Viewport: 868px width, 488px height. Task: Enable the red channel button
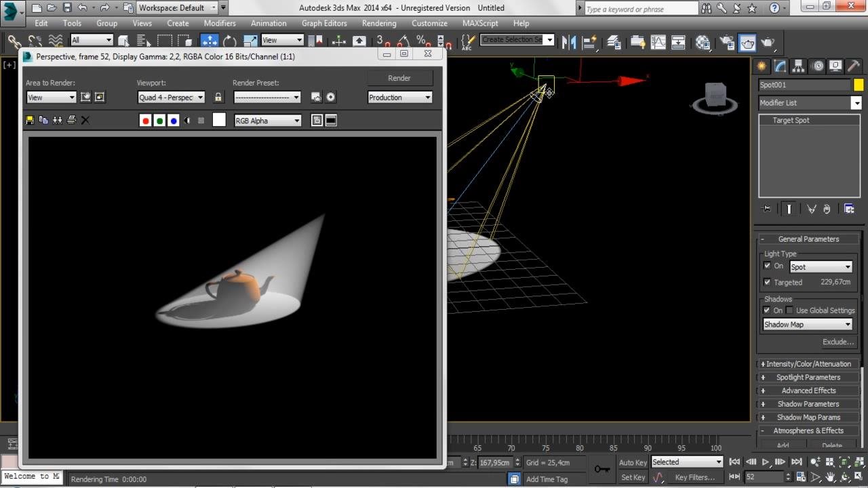pyautogui.click(x=145, y=121)
